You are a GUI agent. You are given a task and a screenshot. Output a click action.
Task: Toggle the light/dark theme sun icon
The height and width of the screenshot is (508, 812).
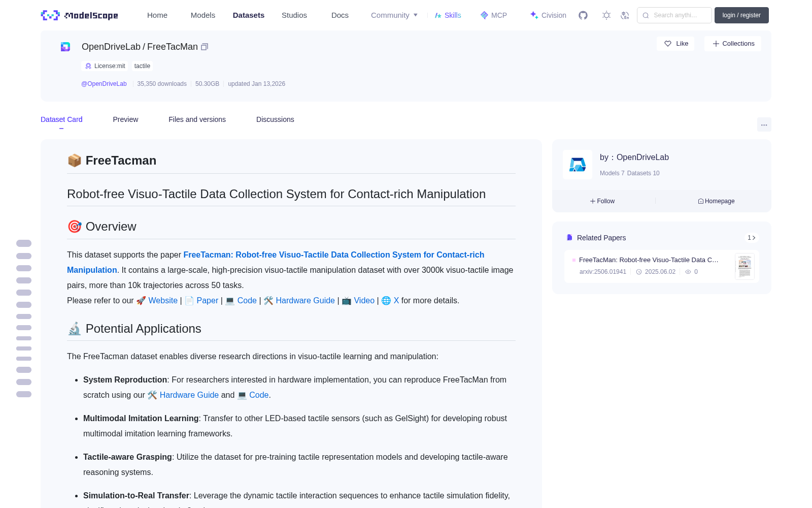606,15
